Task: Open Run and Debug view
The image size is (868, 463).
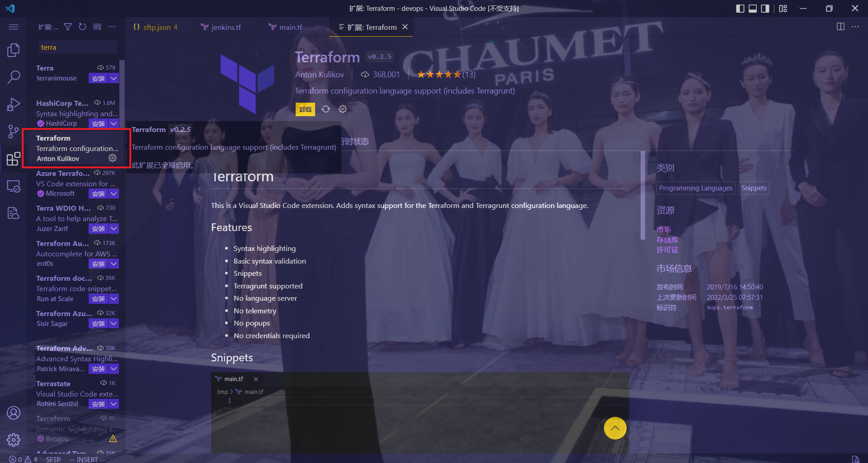Action: 14,104
